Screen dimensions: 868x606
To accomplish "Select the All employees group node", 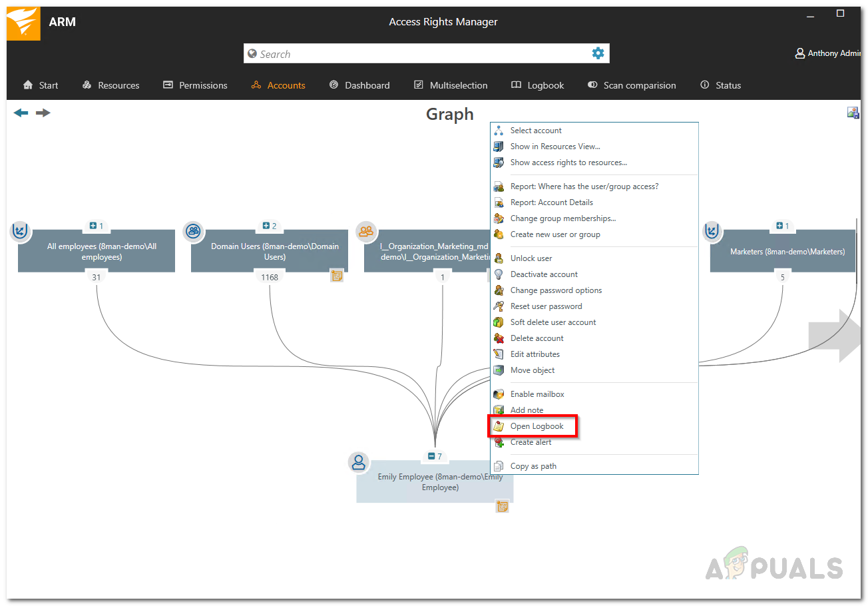I will click(97, 251).
